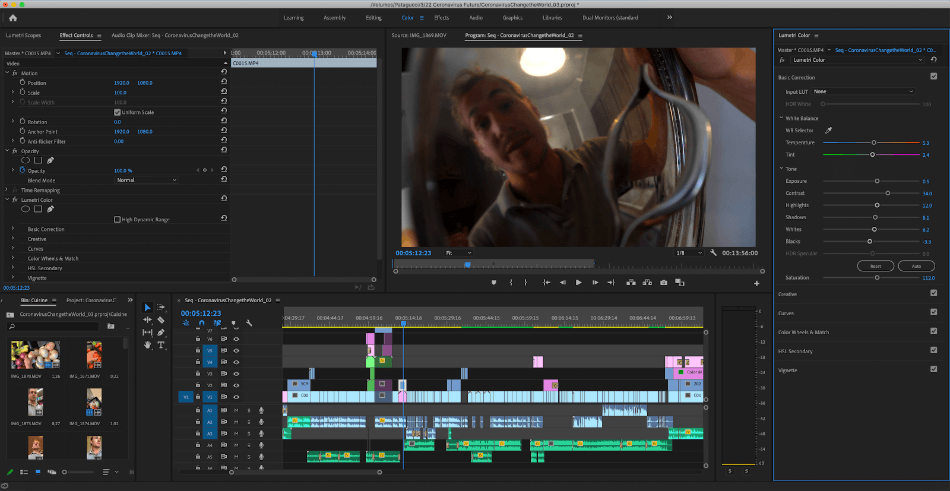Expand Curves in Effect Controls
950x491 pixels.
pyautogui.click(x=13, y=249)
